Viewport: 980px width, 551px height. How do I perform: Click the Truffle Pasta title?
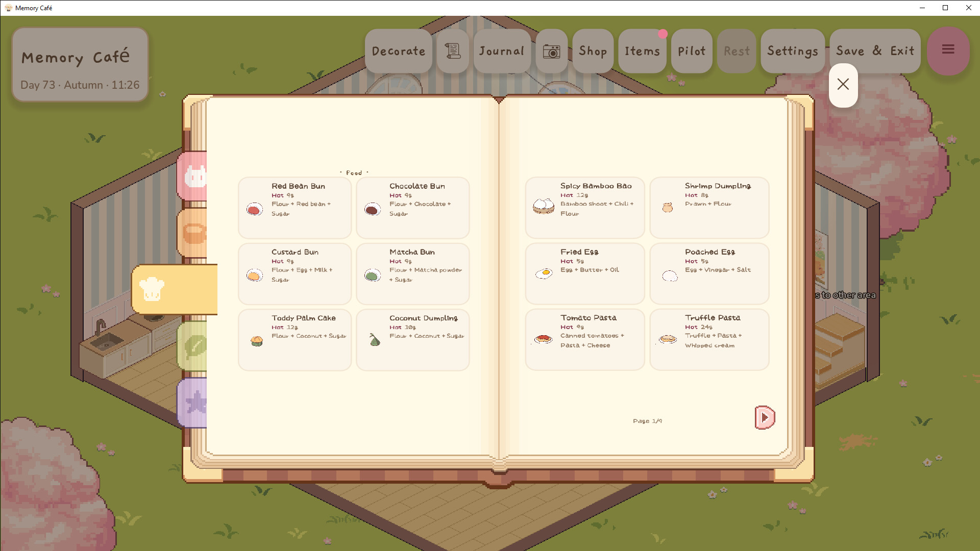(713, 317)
